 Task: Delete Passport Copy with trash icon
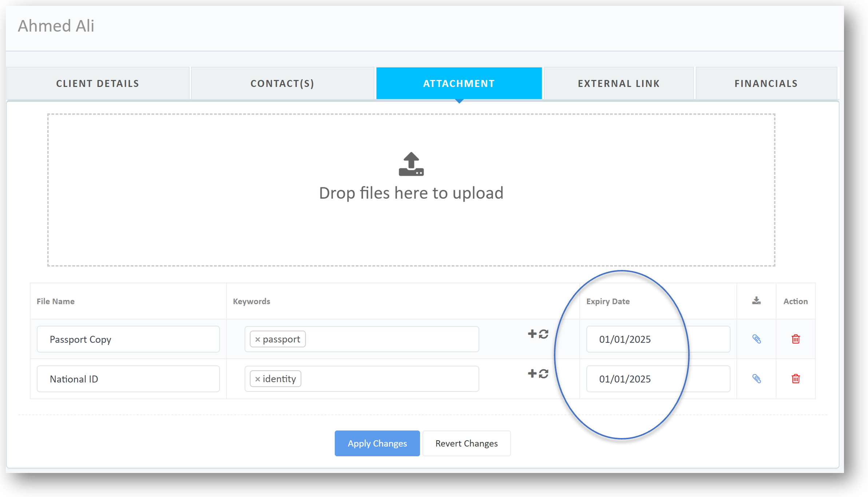tap(796, 339)
